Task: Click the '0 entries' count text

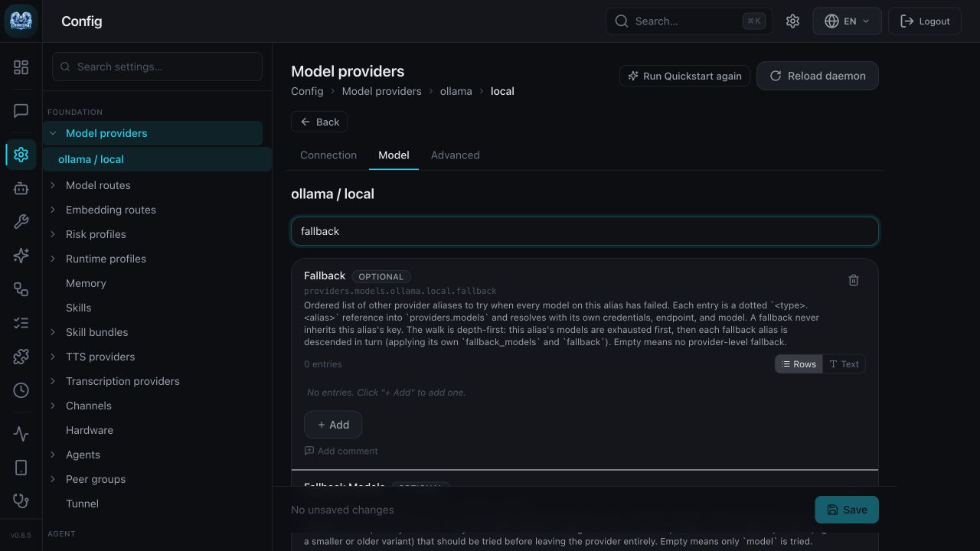Action: (323, 364)
